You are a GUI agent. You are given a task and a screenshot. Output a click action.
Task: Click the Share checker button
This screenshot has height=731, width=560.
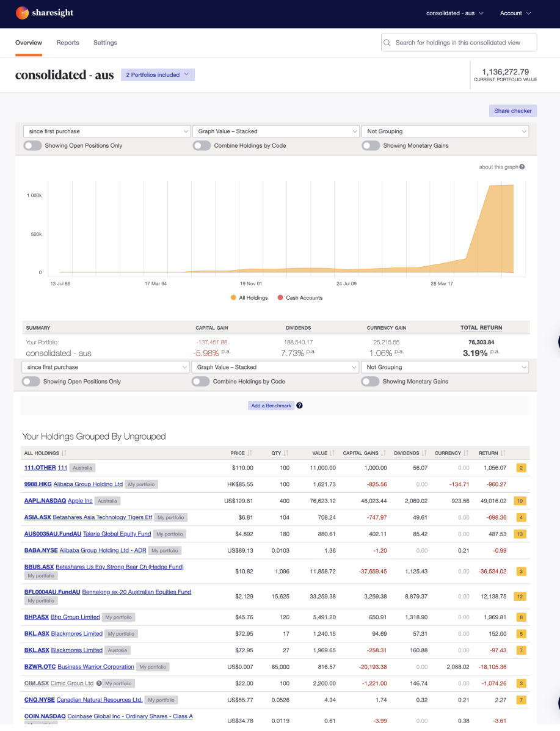pyautogui.click(x=513, y=111)
